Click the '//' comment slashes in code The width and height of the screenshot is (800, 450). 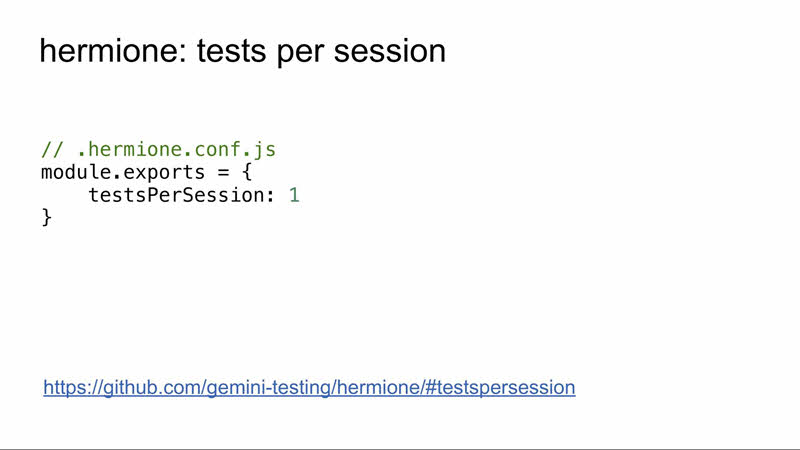(52, 149)
